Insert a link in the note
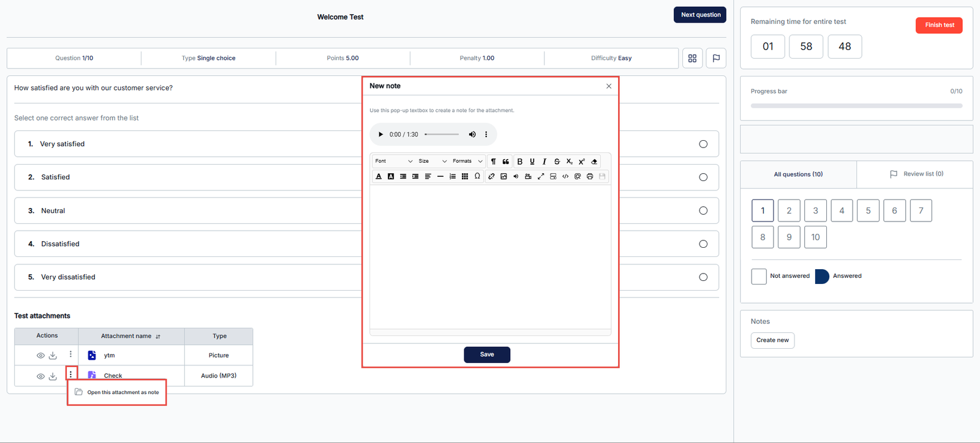980x443 pixels. point(491,176)
